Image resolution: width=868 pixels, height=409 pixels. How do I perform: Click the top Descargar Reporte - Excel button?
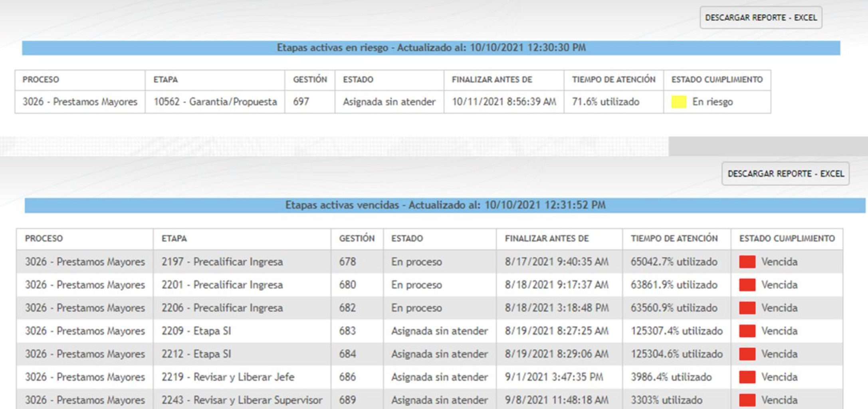[761, 18]
